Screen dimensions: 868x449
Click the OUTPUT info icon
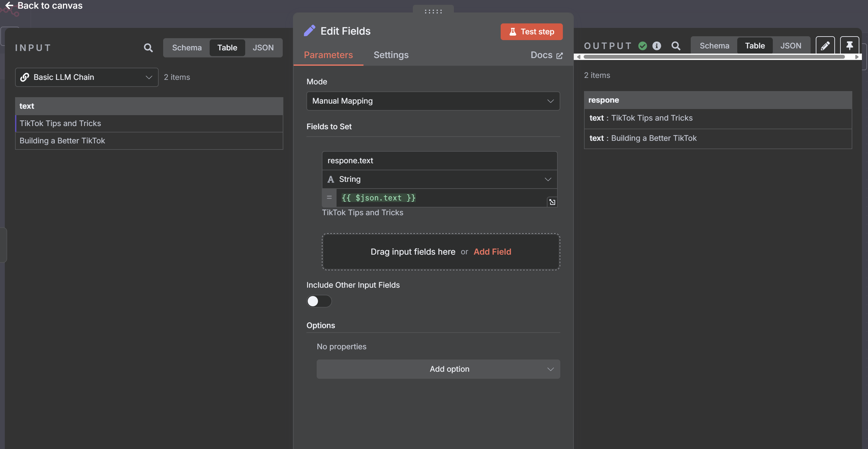pos(657,46)
